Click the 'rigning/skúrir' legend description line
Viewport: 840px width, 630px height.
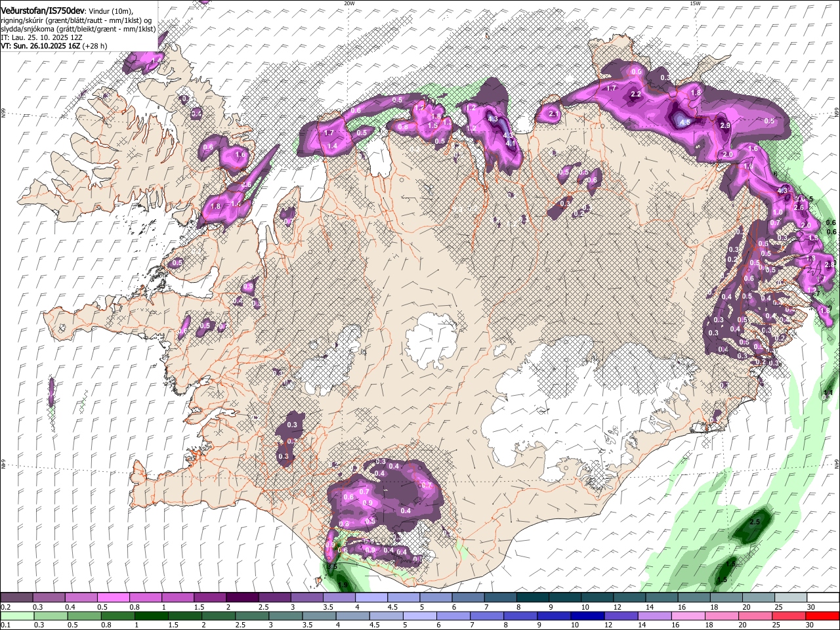77,21
